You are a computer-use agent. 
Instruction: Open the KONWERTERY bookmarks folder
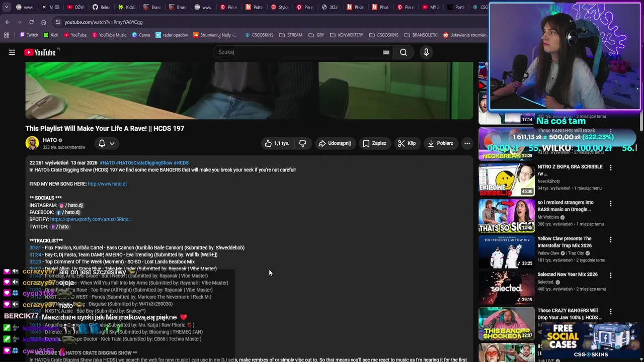[347, 35]
